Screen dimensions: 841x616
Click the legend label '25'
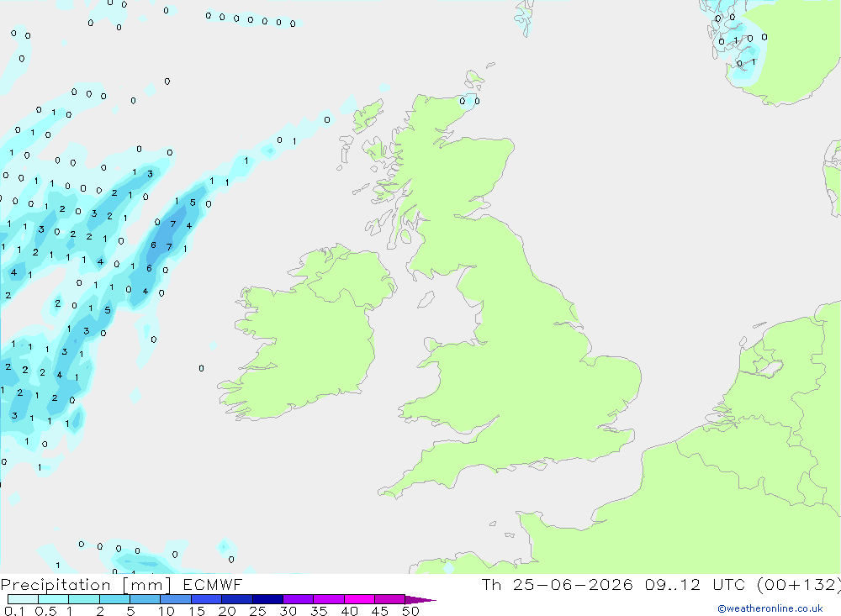tap(258, 611)
